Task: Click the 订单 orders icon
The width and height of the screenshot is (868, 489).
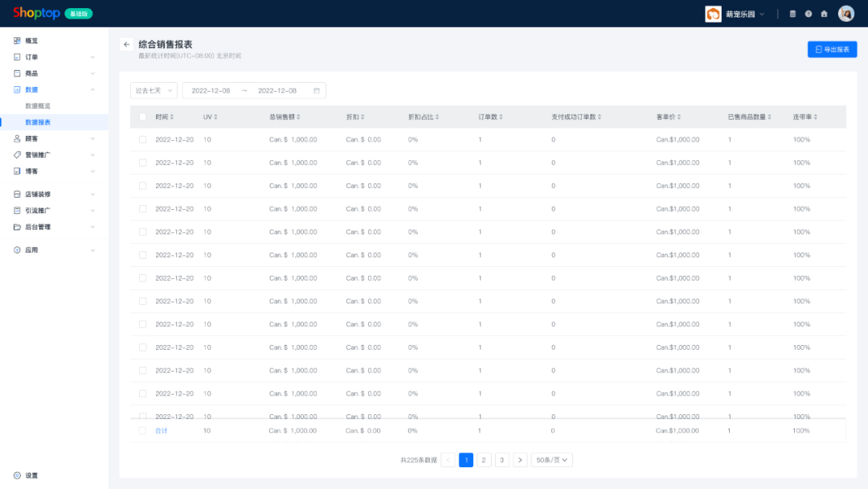Action: (17, 57)
